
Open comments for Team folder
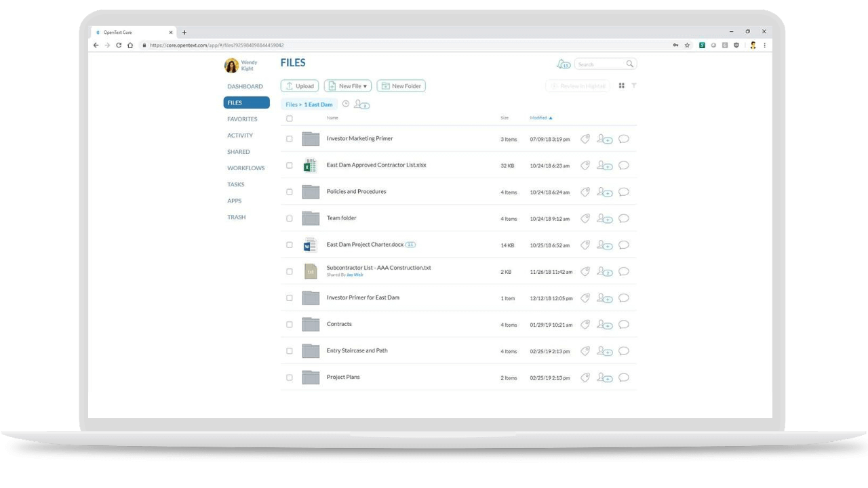tap(624, 218)
